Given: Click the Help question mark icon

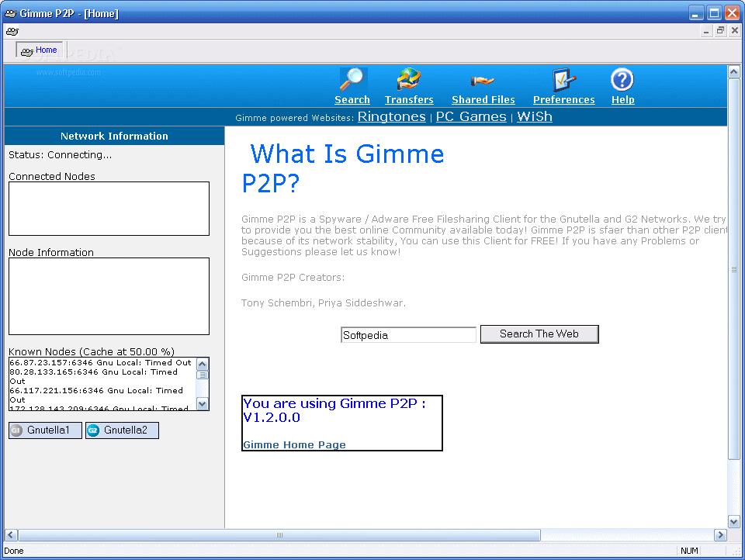Looking at the screenshot, I should tap(622, 79).
